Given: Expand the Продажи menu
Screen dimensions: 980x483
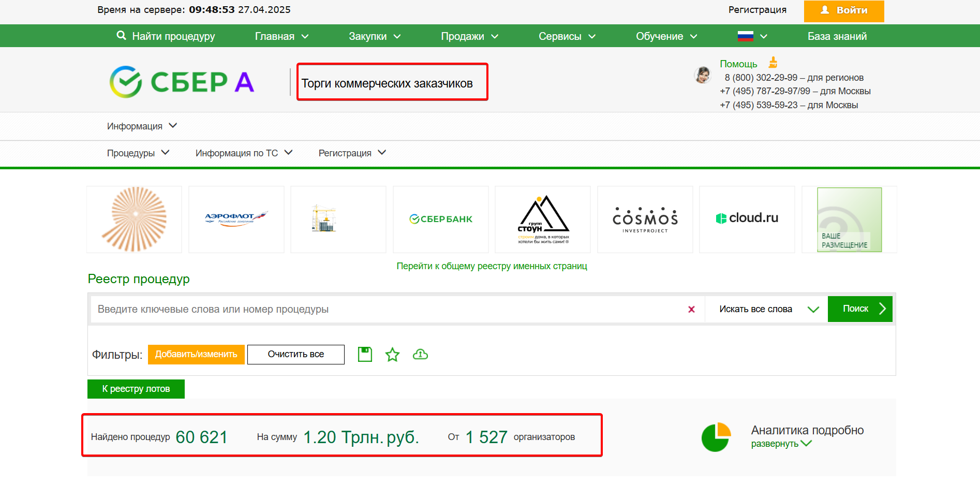Looking at the screenshot, I should point(469,36).
